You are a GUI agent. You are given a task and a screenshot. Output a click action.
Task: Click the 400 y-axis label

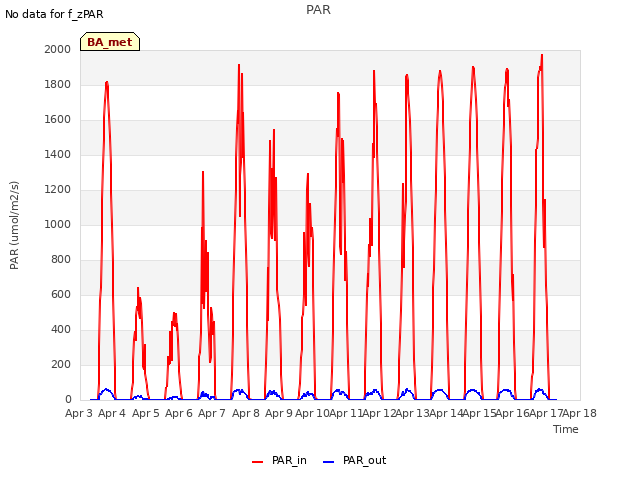[x=61, y=329]
